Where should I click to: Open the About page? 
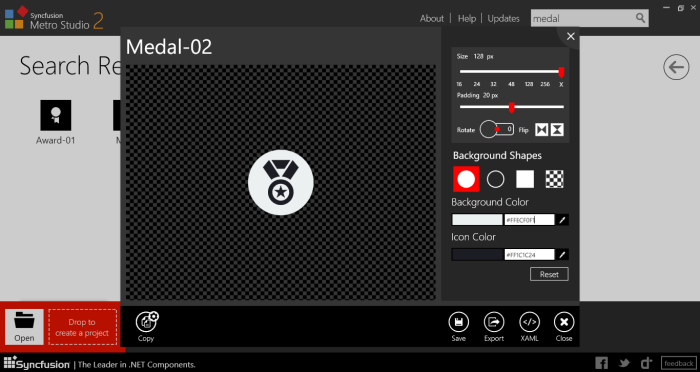pyautogui.click(x=432, y=19)
